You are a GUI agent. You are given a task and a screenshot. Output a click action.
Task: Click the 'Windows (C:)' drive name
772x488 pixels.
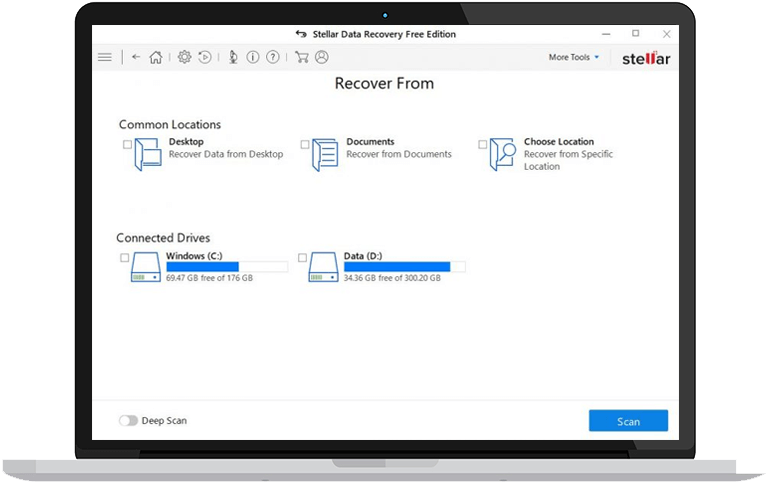(x=194, y=256)
